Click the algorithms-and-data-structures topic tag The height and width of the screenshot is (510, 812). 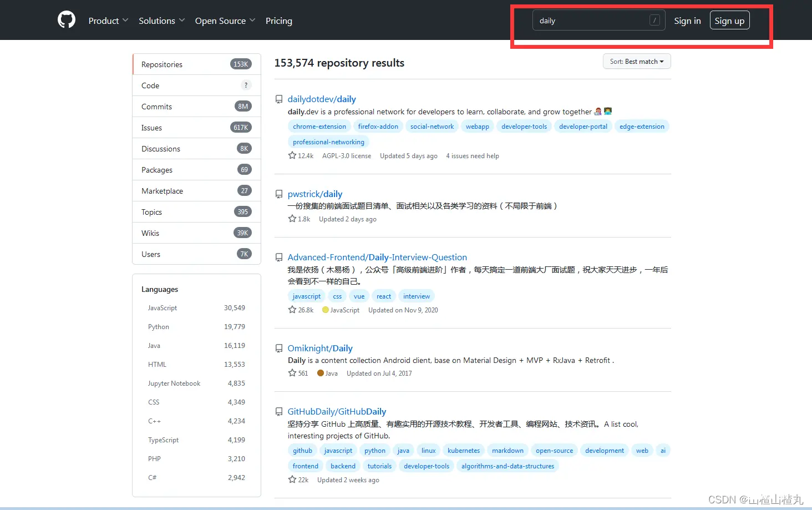click(x=507, y=466)
